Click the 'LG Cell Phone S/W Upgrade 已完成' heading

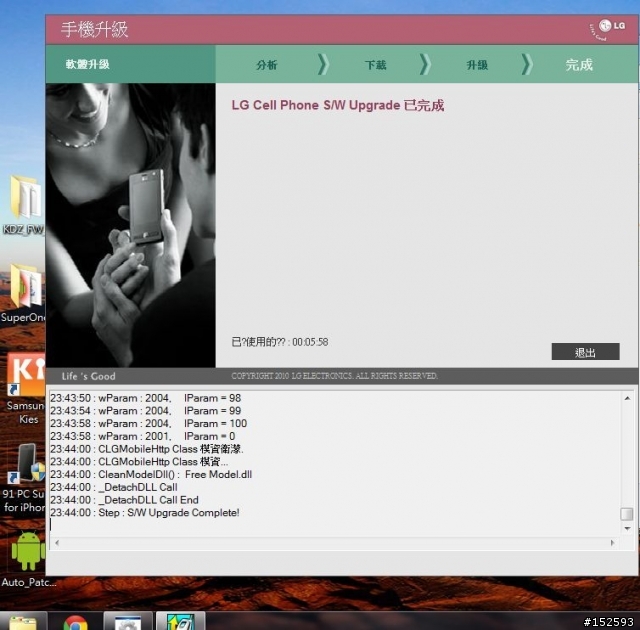click(338, 105)
